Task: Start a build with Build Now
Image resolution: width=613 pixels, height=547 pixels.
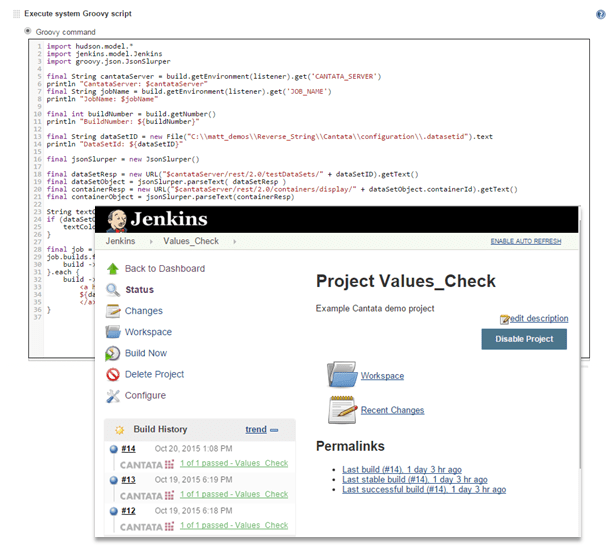Action: click(x=146, y=353)
